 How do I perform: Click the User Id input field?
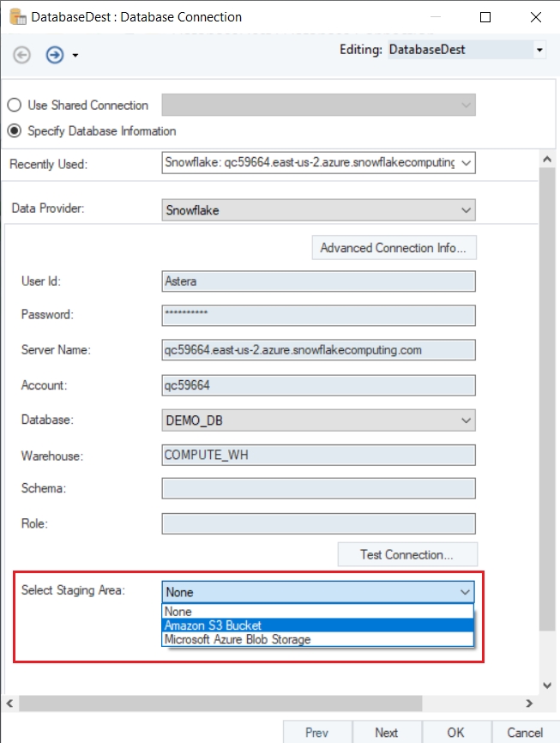(x=318, y=281)
